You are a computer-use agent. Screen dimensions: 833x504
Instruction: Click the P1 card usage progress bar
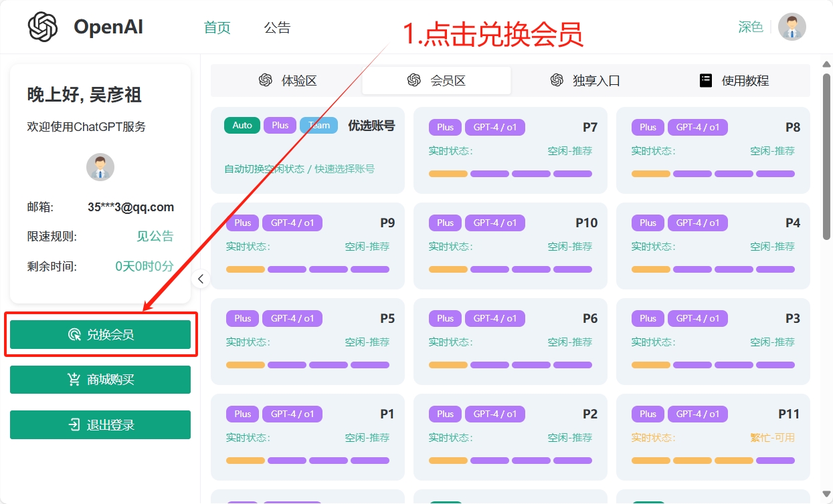[308, 461]
